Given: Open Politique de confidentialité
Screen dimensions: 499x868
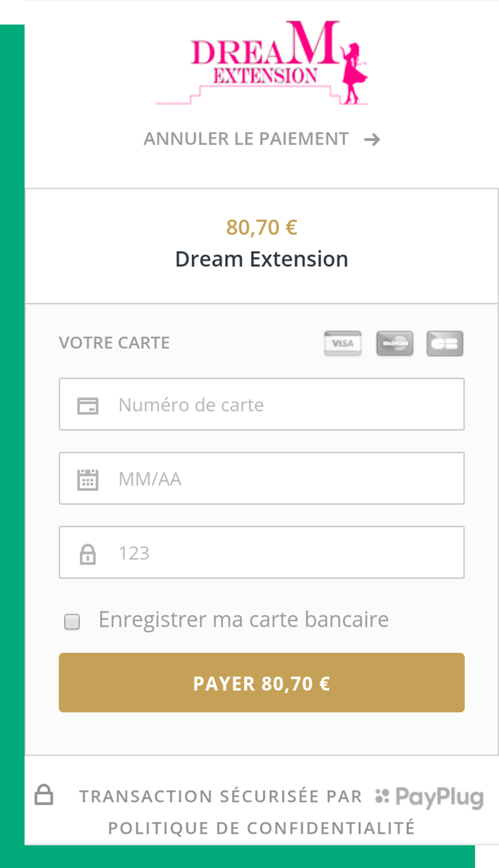Looking at the screenshot, I should click(262, 828).
